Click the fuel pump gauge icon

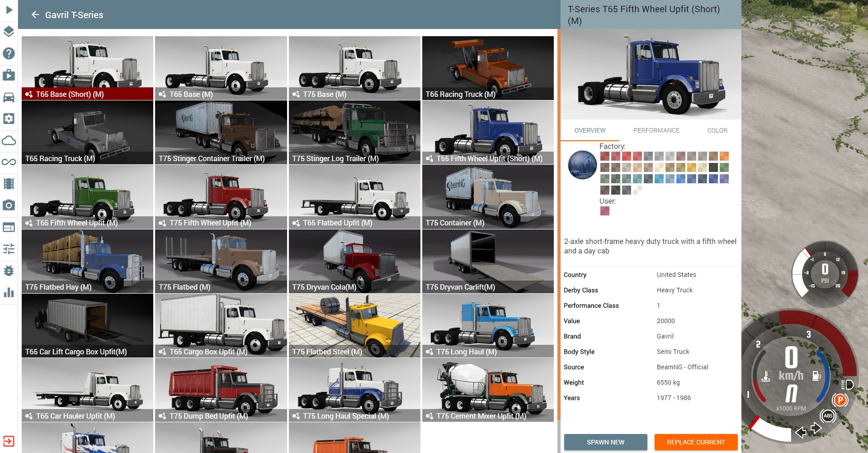(x=816, y=376)
